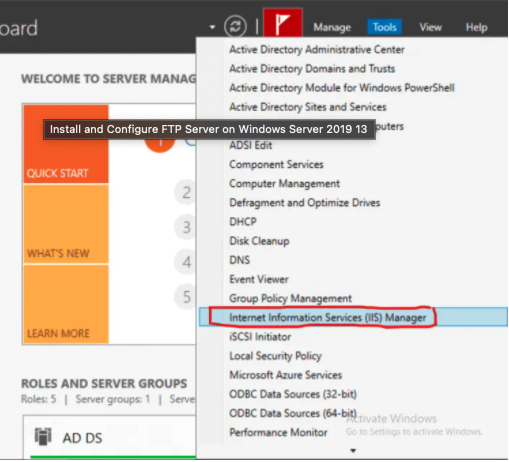This screenshot has width=509, height=462.
Task: Open the AD DS role tile title
Action: coord(82,438)
